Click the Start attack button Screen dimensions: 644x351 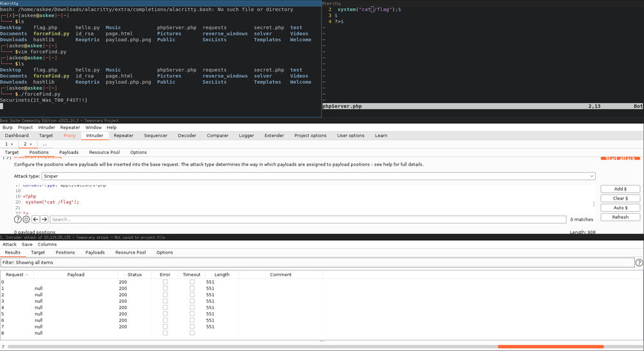point(620,158)
